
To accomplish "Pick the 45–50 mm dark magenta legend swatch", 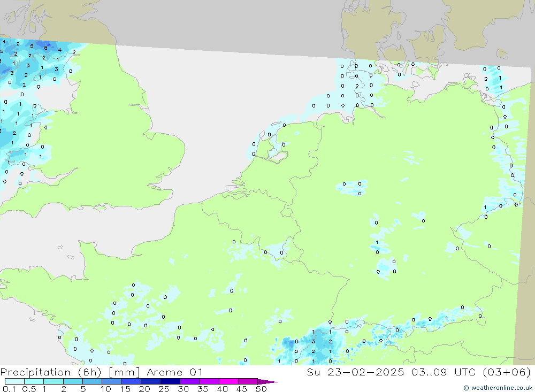I will pos(248,381).
